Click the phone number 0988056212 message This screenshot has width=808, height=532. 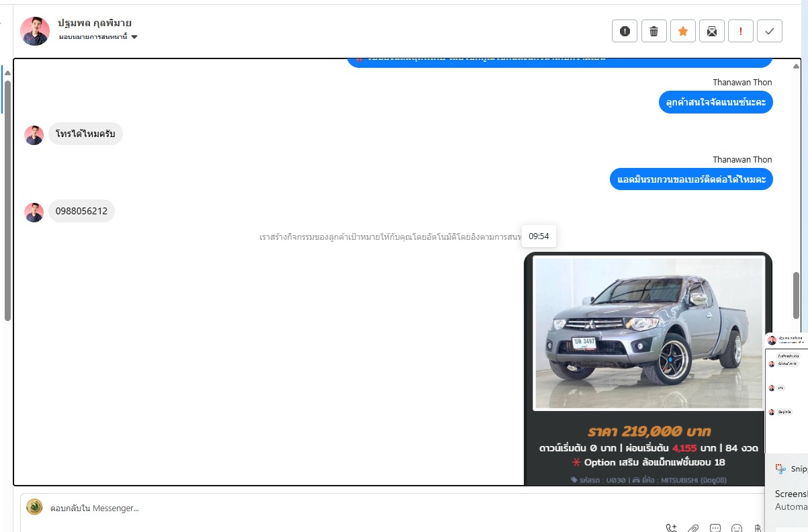coord(81,211)
